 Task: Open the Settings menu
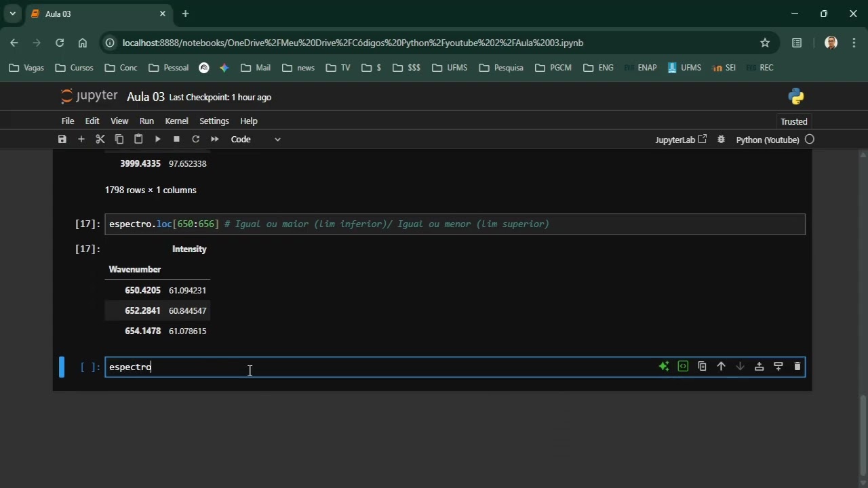[214, 121]
